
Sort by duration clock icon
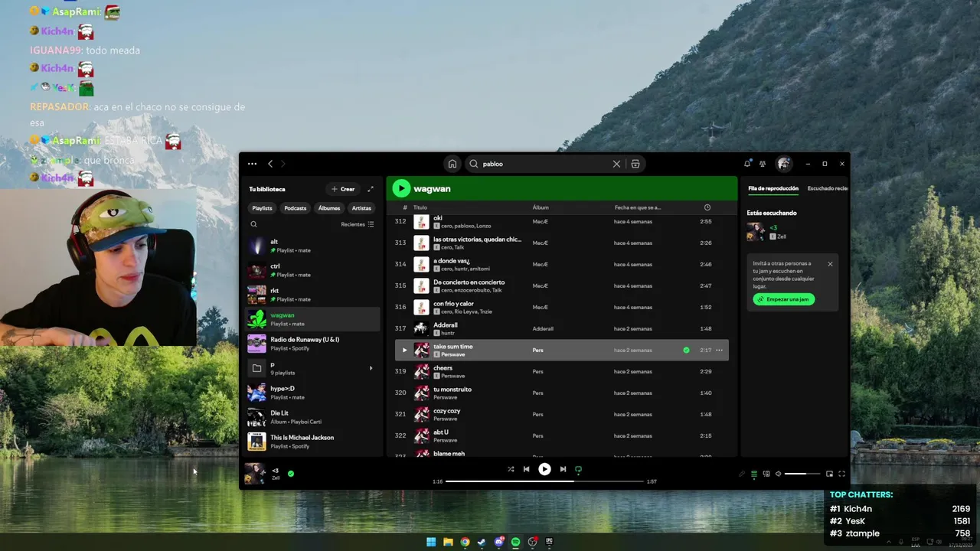[x=707, y=207]
